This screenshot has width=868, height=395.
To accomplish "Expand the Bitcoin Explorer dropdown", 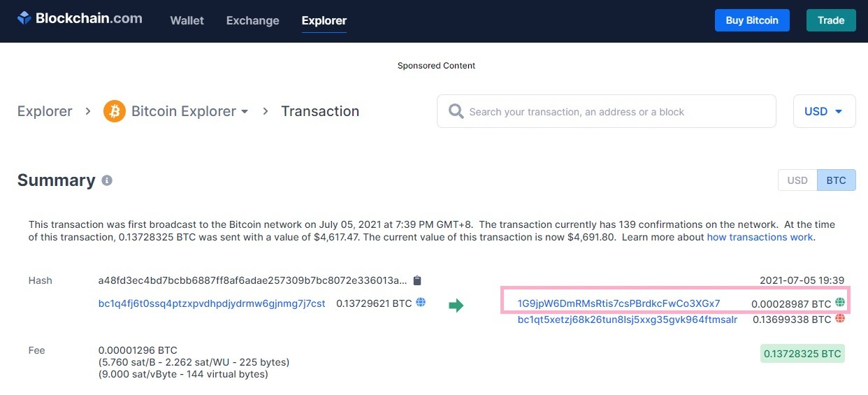I will [245, 112].
